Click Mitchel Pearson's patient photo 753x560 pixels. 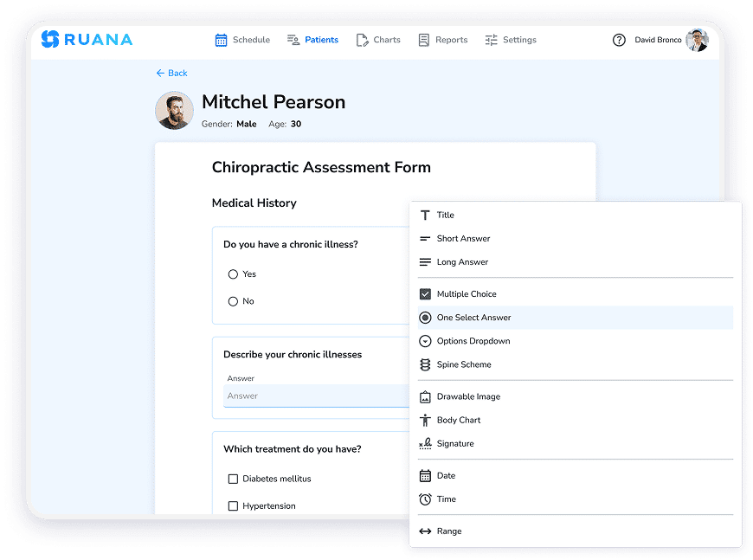(x=174, y=111)
